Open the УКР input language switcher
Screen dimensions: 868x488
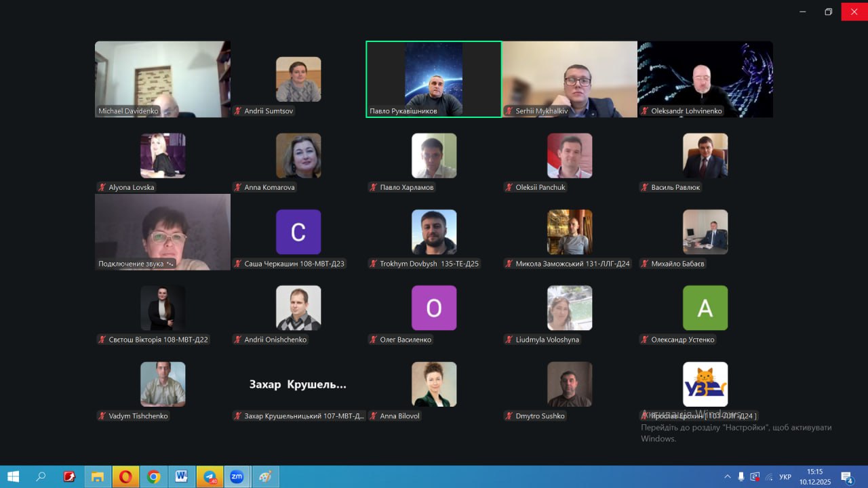coord(785,476)
